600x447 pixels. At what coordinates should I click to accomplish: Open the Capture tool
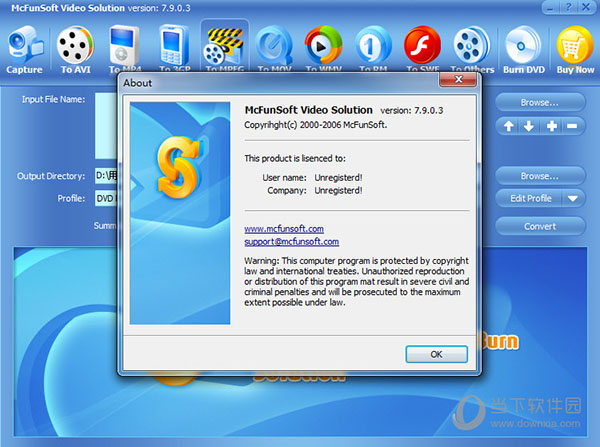click(x=24, y=49)
